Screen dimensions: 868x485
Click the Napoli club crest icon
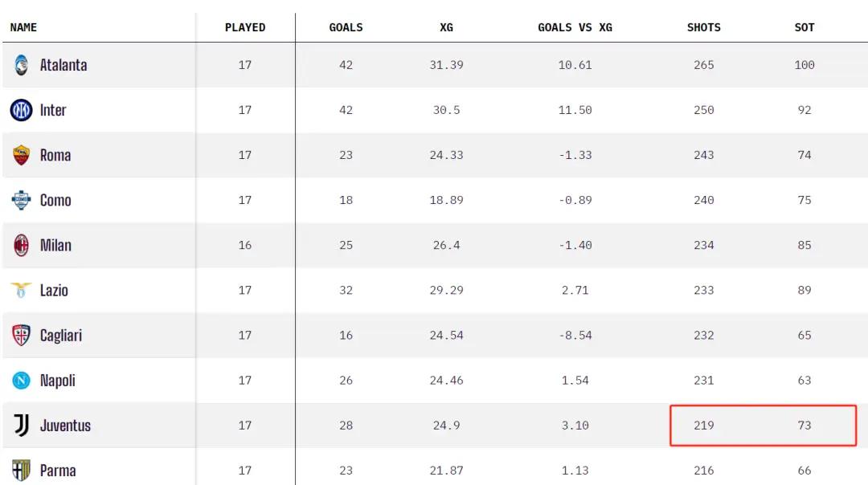21,381
